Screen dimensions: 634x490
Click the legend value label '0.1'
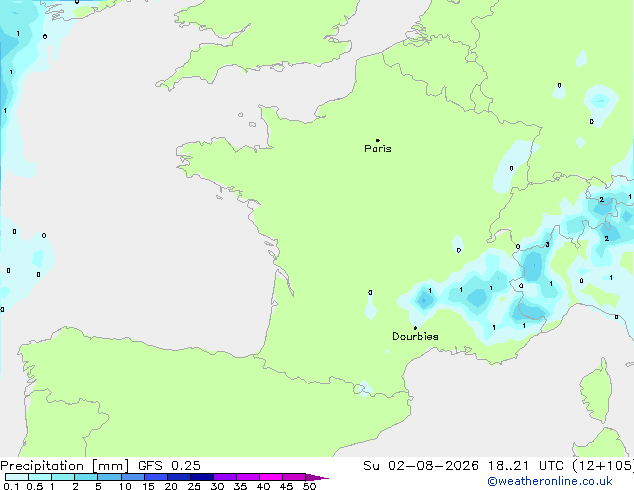coord(11,486)
